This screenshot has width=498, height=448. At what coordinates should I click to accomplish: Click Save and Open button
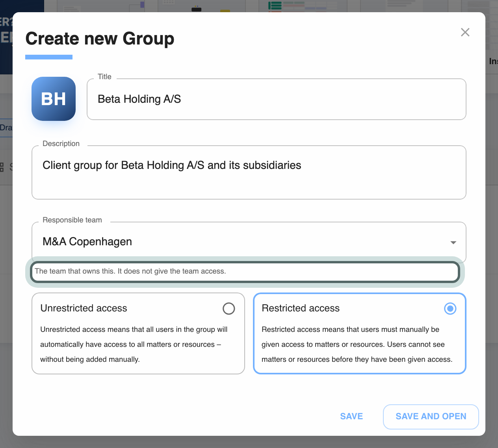coord(431,417)
